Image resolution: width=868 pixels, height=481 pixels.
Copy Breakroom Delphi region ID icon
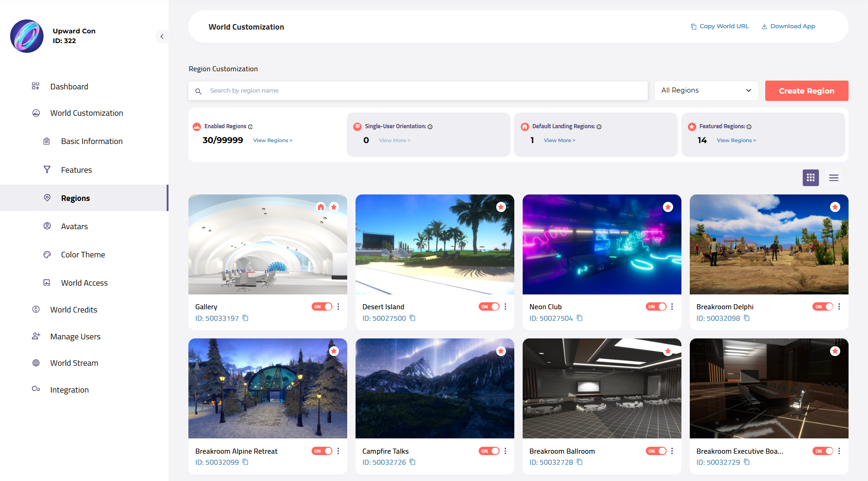point(747,318)
